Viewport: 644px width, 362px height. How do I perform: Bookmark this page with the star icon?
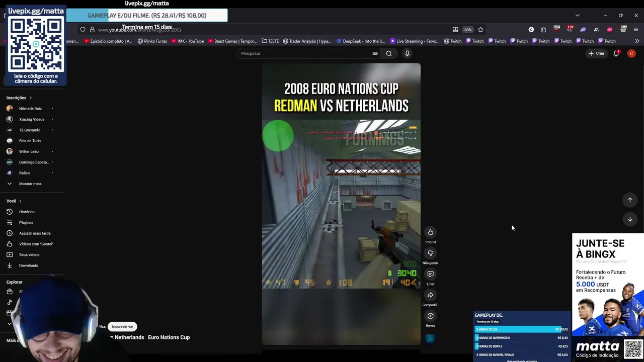click(480, 30)
